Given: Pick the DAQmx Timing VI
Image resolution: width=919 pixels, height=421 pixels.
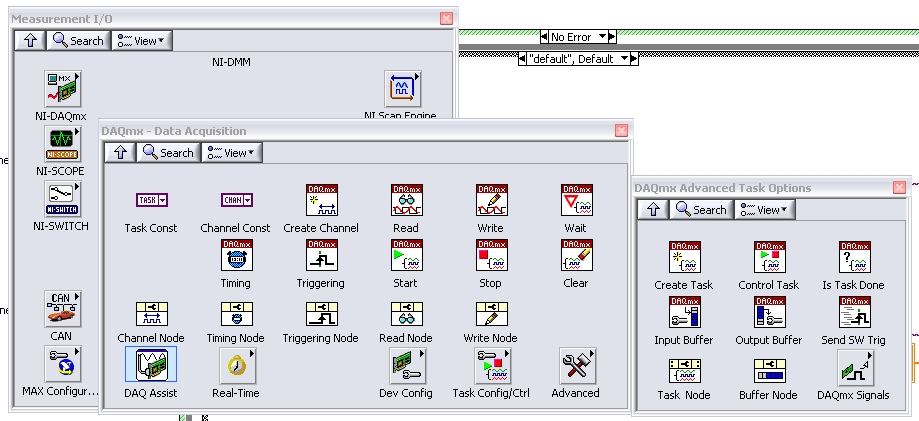Looking at the screenshot, I should pyautogui.click(x=237, y=255).
